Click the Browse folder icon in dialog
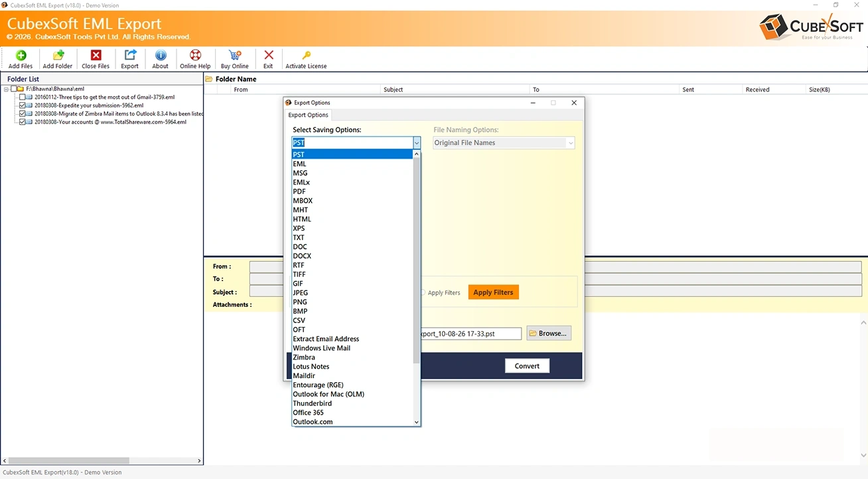The height and width of the screenshot is (479, 868). pos(533,333)
